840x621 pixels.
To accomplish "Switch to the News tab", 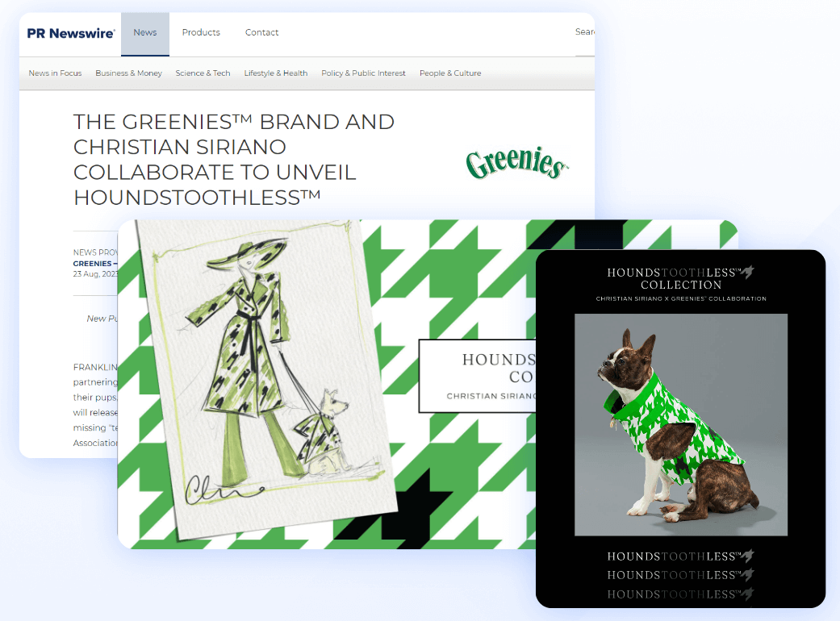I will pos(144,32).
